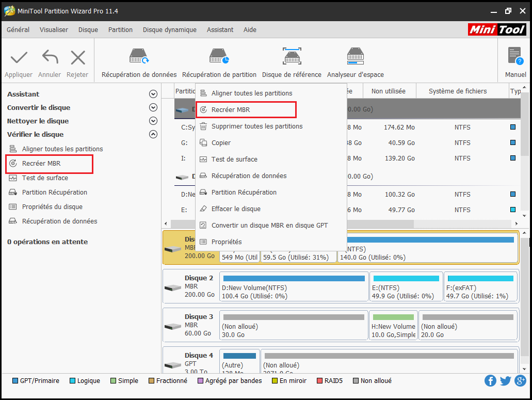Expand Convertir le disque section
Screen dimensions: 532x400
153,107
